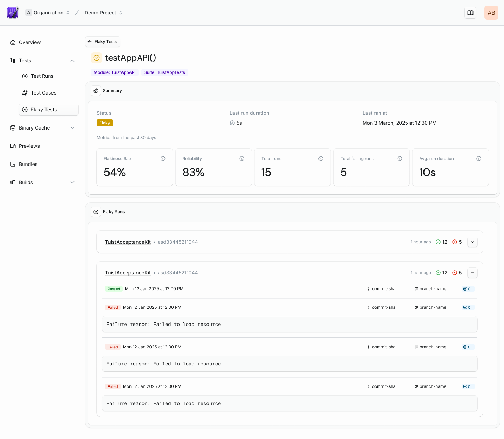Click the green Passed status badge
Image resolution: width=504 pixels, height=439 pixels.
coord(114,289)
